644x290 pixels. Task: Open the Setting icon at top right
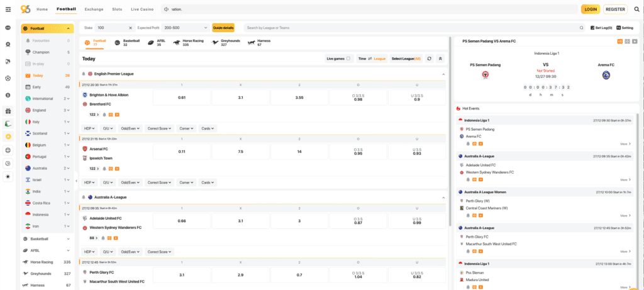(619, 28)
